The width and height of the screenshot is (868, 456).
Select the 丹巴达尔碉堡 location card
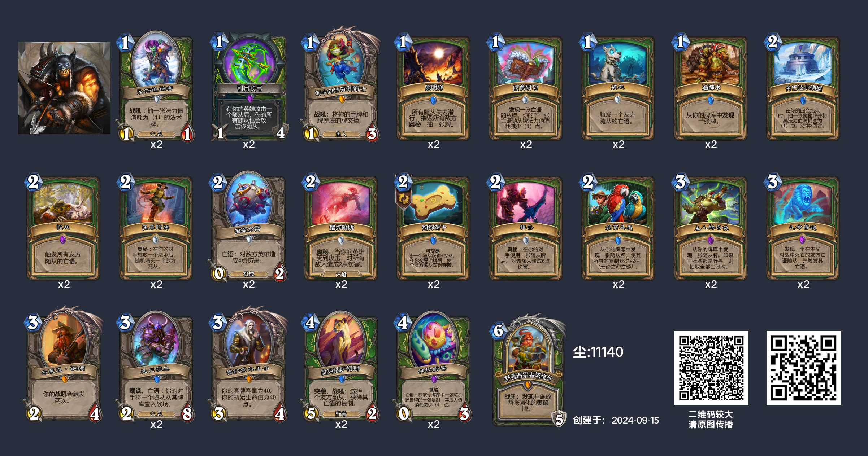pos(803,88)
